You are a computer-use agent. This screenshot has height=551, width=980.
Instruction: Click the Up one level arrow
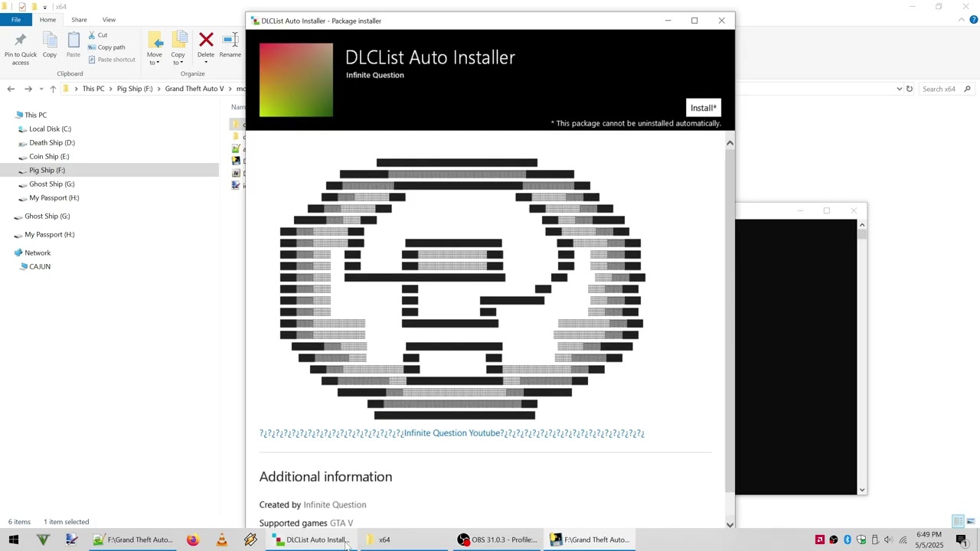point(53,89)
